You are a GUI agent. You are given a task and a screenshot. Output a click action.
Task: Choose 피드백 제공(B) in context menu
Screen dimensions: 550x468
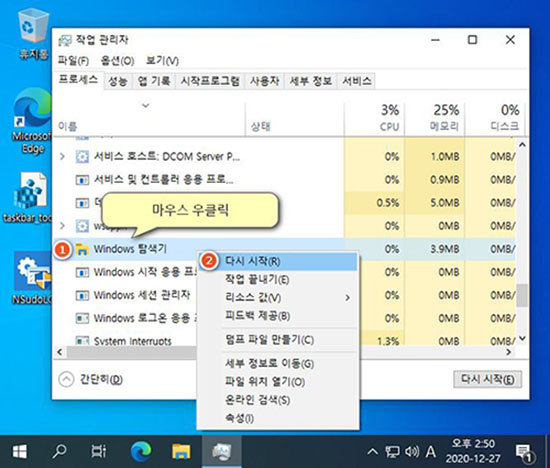tap(277, 316)
